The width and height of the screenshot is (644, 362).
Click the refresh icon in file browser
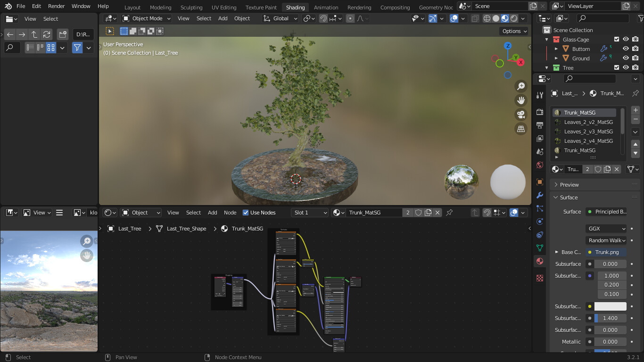click(46, 34)
